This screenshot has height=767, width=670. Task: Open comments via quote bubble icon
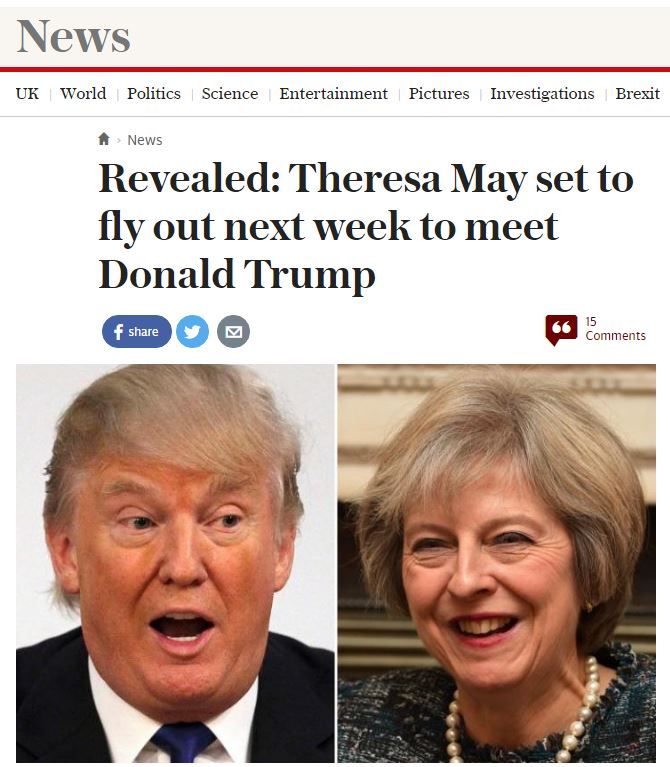[561, 330]
